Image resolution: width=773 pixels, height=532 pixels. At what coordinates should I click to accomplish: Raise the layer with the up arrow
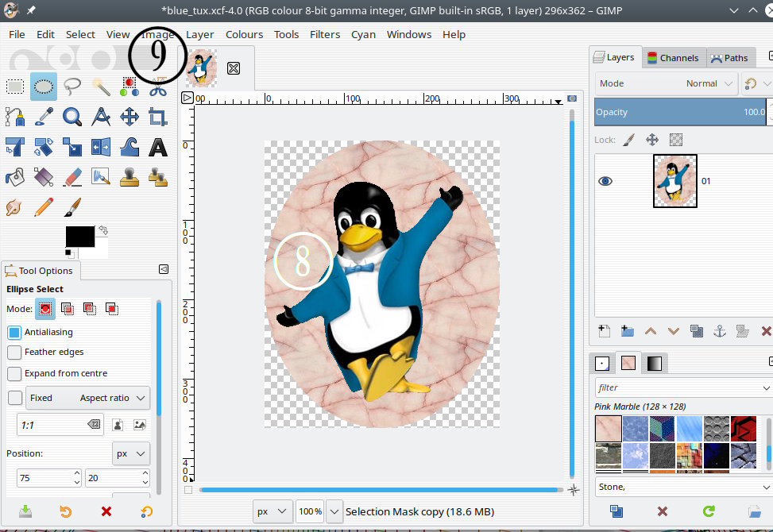tap(651, 331)
